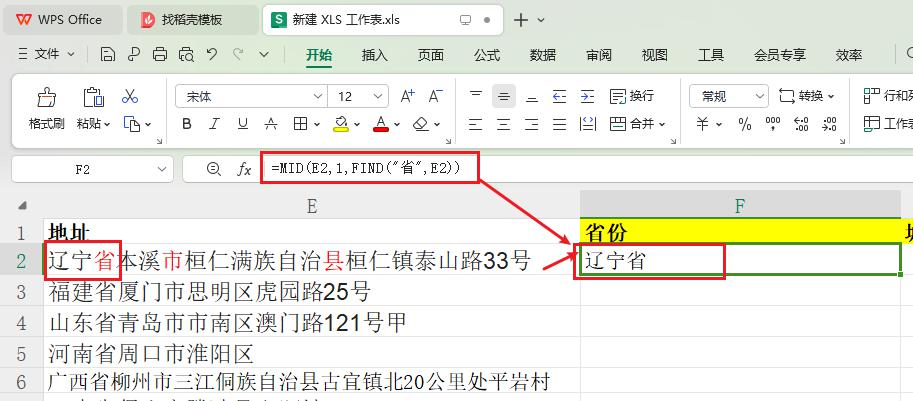Viewport: 913px width, 401px height.
Task: Toggle Underline formatting
Action: pyautogui.click(x=243, y=124)
